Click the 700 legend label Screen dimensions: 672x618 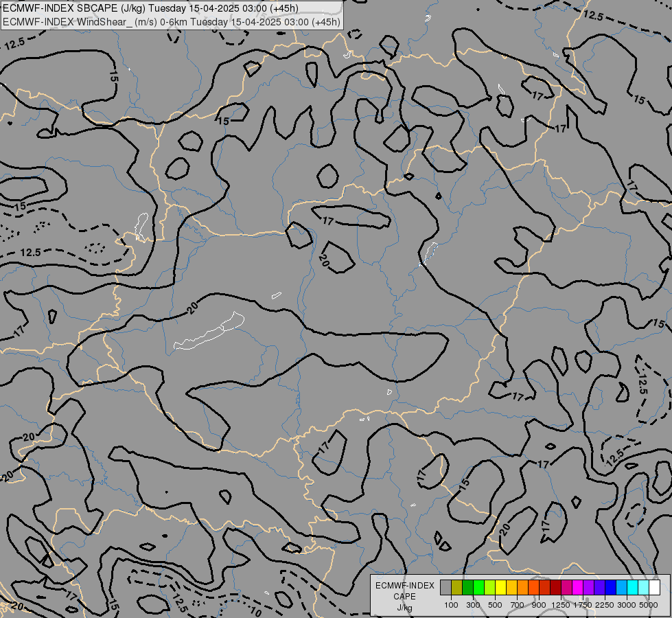[x=518, y=605]
